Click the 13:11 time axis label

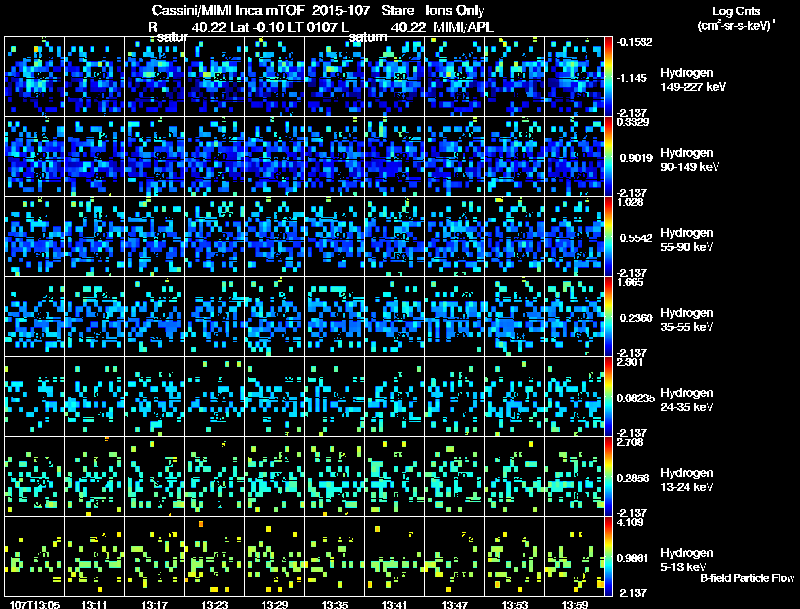click(94, 604)
